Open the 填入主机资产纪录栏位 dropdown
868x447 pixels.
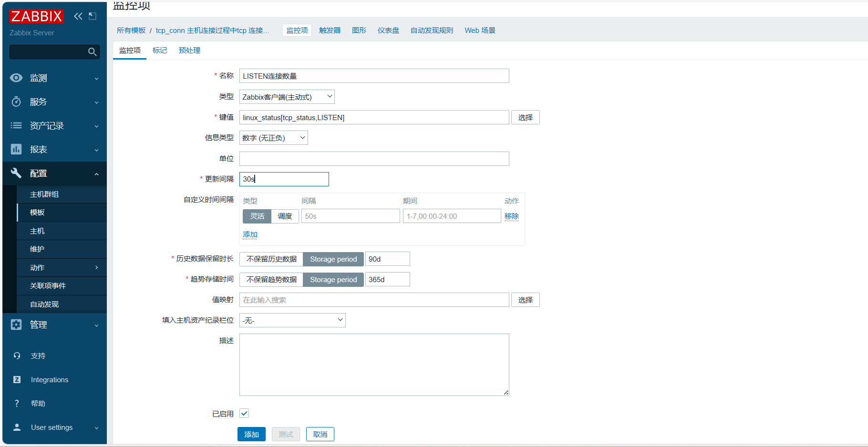[292, 320]
